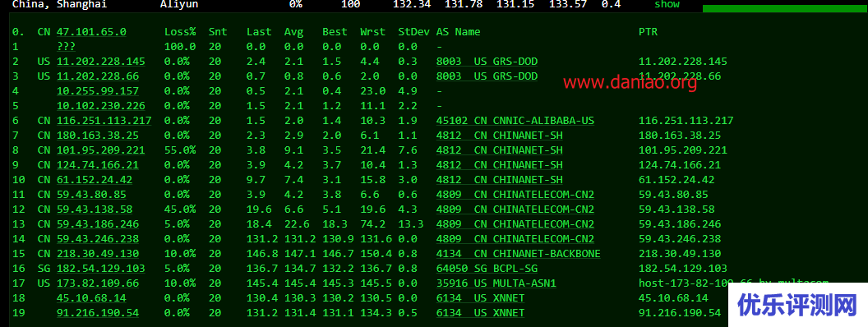868x327 pixels.
Task: Open hop 11 underlined IP link 59.43.80.85
Action: (x=91, y=194)
